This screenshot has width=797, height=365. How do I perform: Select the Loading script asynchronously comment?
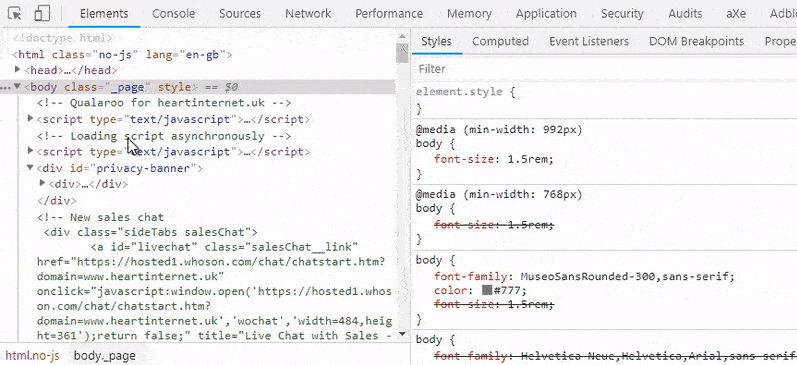point(164,136)
